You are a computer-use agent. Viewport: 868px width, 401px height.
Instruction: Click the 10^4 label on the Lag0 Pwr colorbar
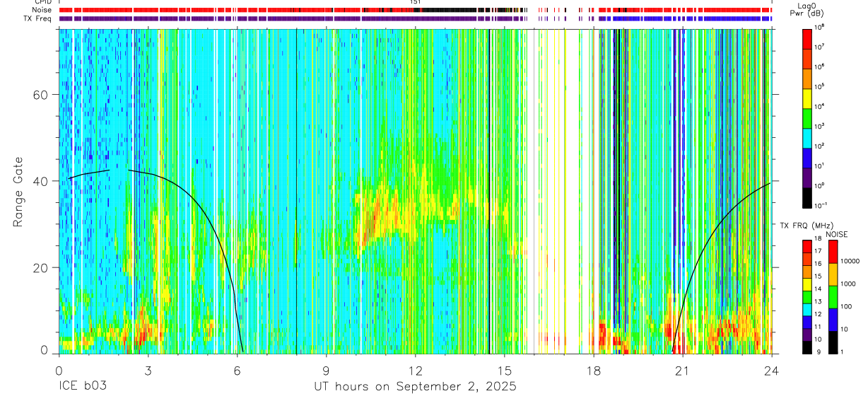pos(821,107)
